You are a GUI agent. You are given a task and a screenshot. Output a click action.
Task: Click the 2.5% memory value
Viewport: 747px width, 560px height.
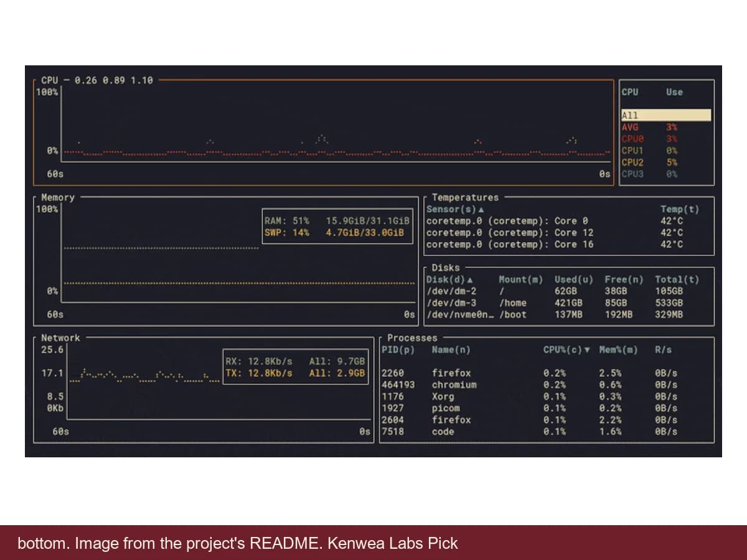click(610, 373)
